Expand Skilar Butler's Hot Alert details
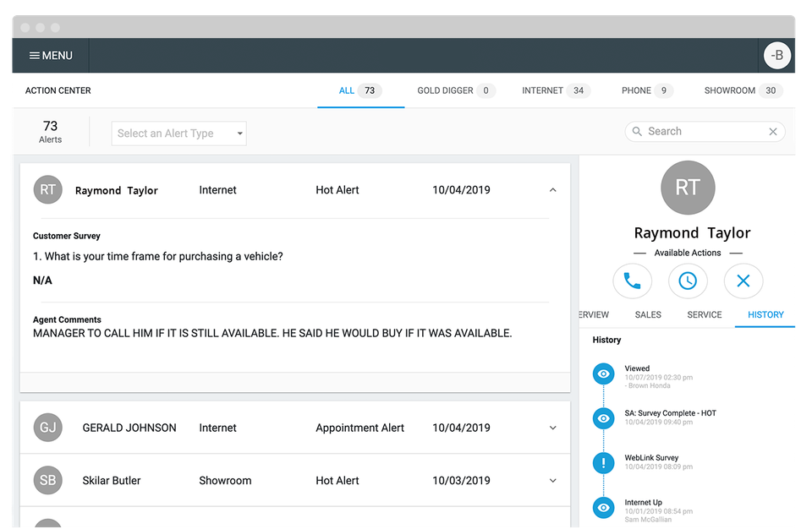 [552, 480]
